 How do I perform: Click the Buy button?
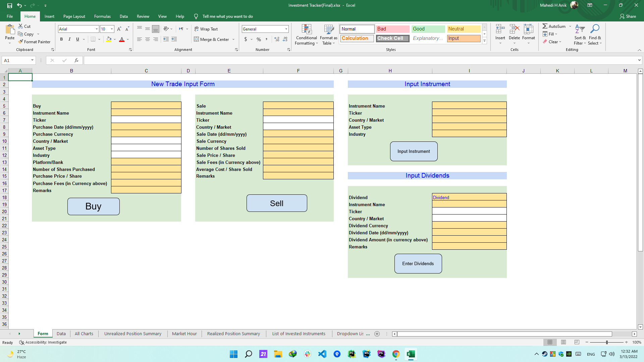click(x=93, y=206)
